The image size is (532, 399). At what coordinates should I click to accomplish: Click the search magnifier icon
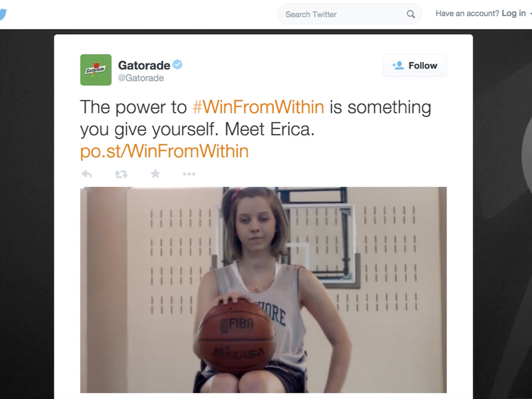(411, 14)
